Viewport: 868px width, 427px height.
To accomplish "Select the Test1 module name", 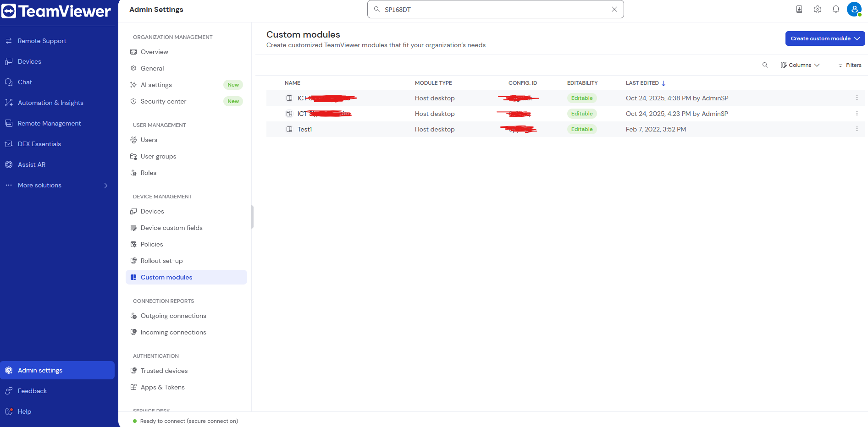I will coord(304,129).
